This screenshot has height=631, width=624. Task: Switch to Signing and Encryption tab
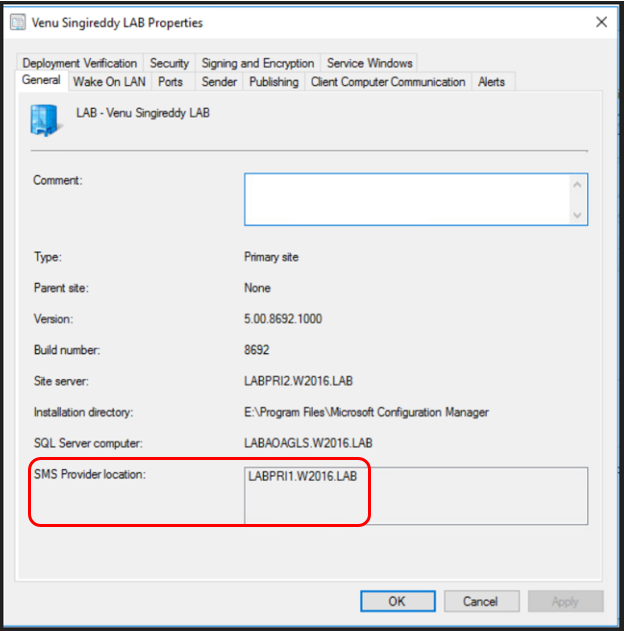click(257, 63)
